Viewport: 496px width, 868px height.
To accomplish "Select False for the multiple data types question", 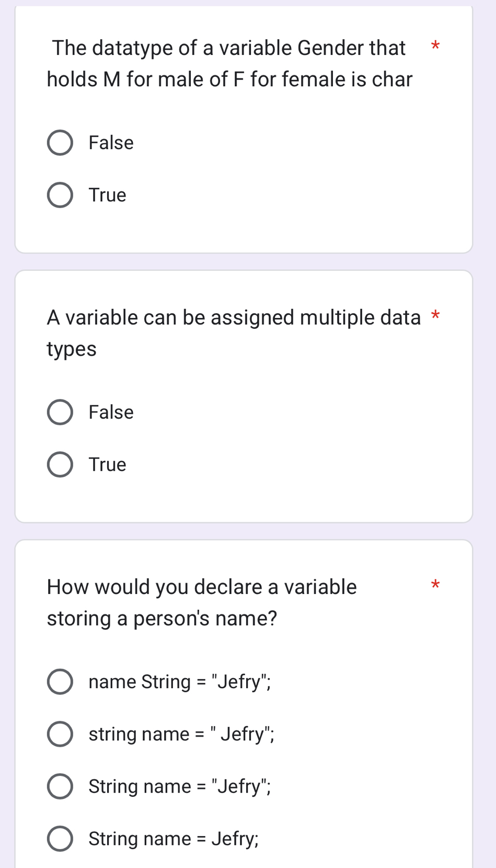I will click(60, 412).
